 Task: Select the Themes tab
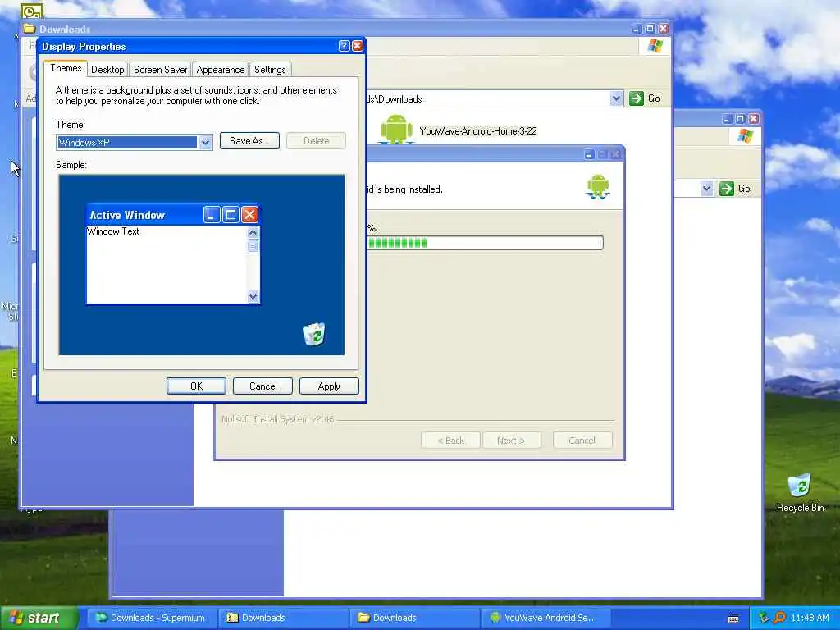point(66,68)
